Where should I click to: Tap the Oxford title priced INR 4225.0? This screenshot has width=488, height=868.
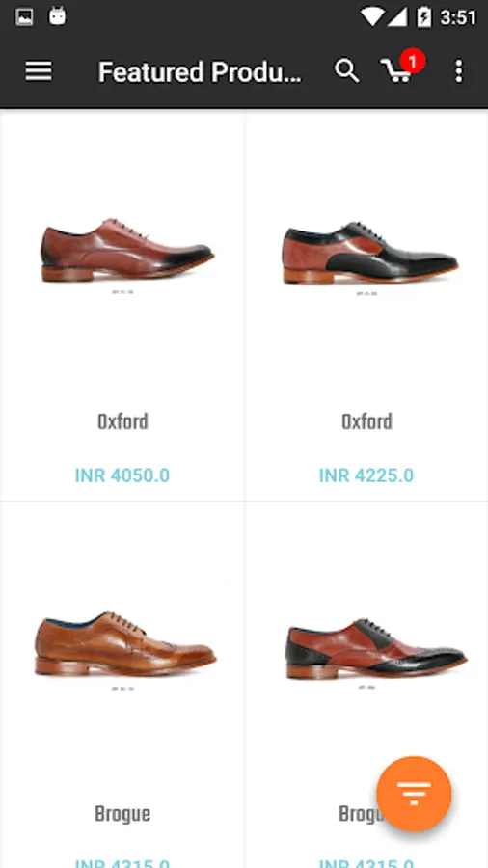click(366, 422)
